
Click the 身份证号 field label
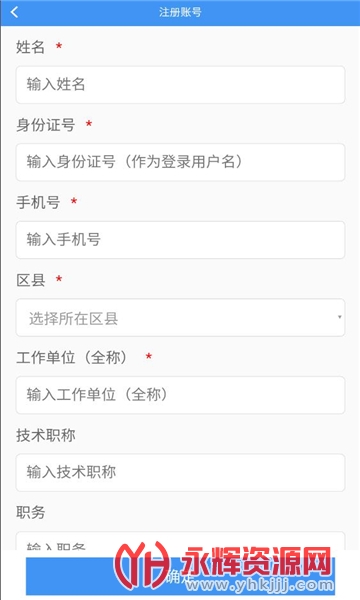[46, 125]
